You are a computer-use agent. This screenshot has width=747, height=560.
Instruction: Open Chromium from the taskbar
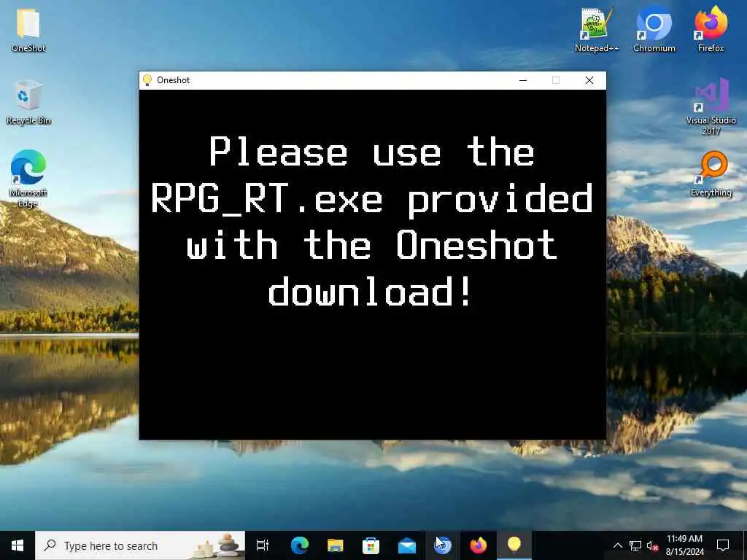[443, 545]
